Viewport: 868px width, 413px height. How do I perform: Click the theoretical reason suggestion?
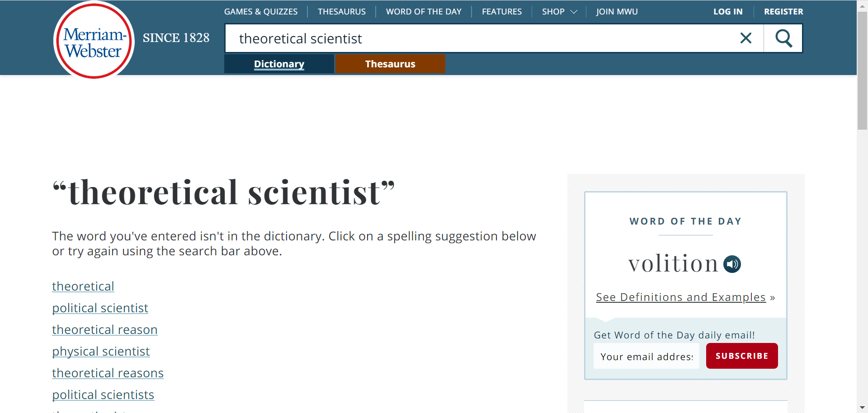105,329
